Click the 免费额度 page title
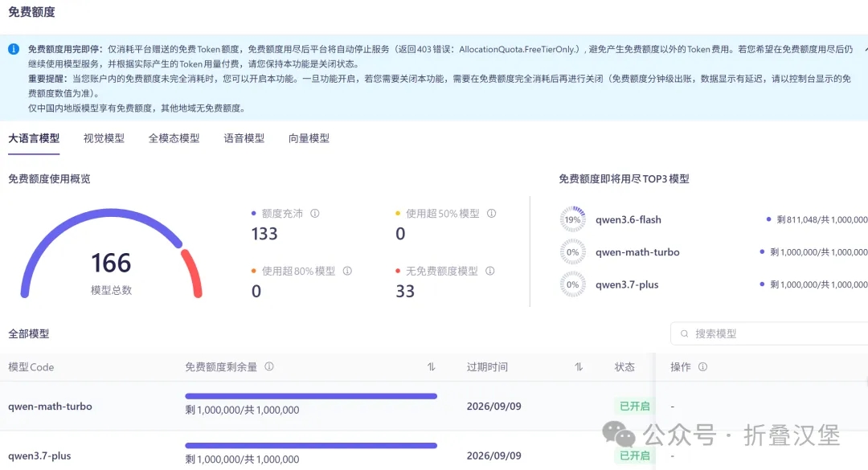This screenshot has height=470, width=868. pos(31,12)
